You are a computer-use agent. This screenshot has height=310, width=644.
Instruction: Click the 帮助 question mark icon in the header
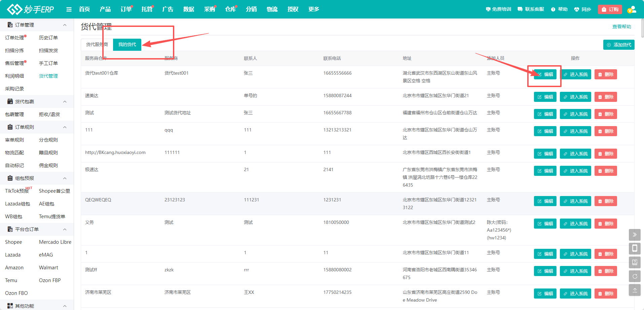(x=553, y=9)
